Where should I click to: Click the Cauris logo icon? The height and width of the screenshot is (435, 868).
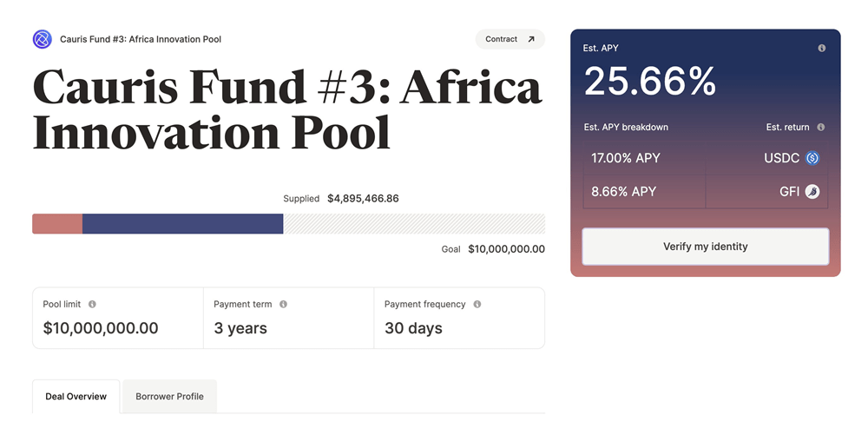(42, 39)
